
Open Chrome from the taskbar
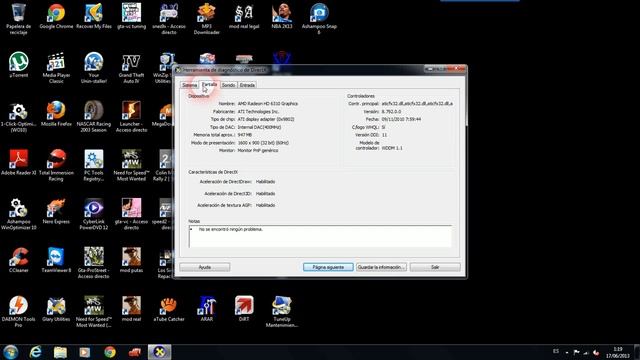coord(109,352)
